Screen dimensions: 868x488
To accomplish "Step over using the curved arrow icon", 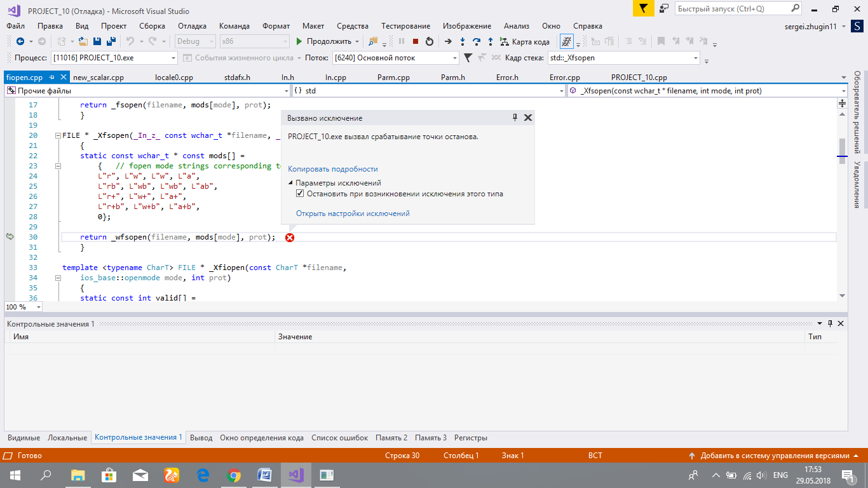I will (476, 41).
